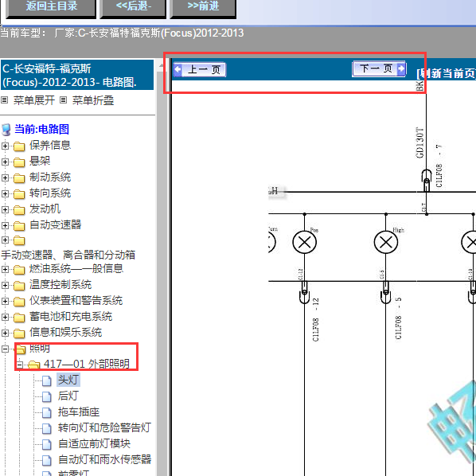Click the 417—01 外部照明 open folder icon
The width and height of the screenshot is (476, 476).
click(34, 365)
